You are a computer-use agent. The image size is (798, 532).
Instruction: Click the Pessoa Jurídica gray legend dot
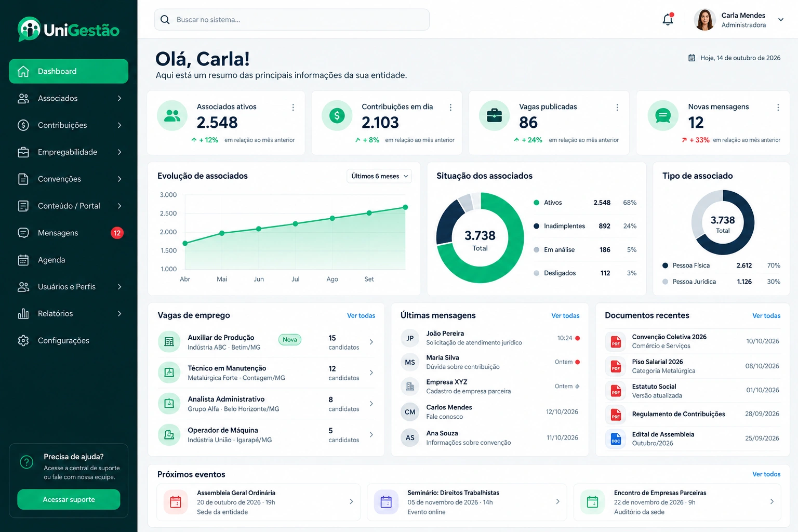665,282
